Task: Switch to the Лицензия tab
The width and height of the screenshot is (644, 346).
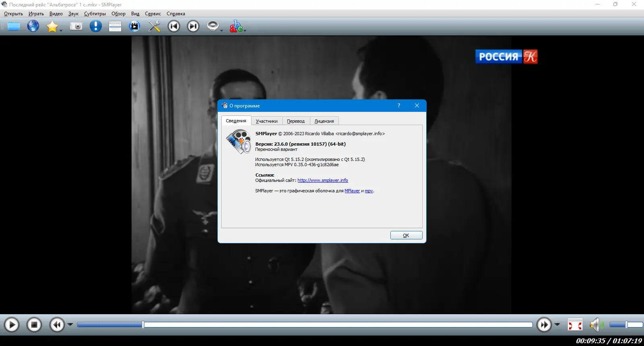Action: 324,121
